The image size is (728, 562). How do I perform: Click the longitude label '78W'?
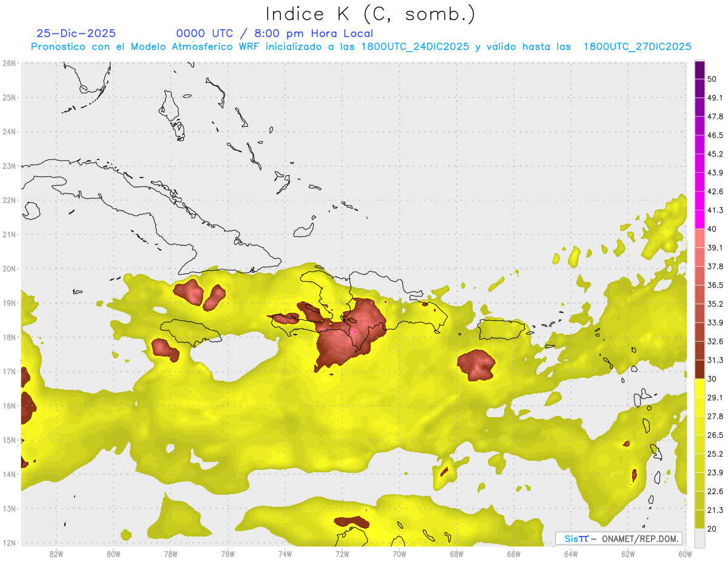coord(170,554)
